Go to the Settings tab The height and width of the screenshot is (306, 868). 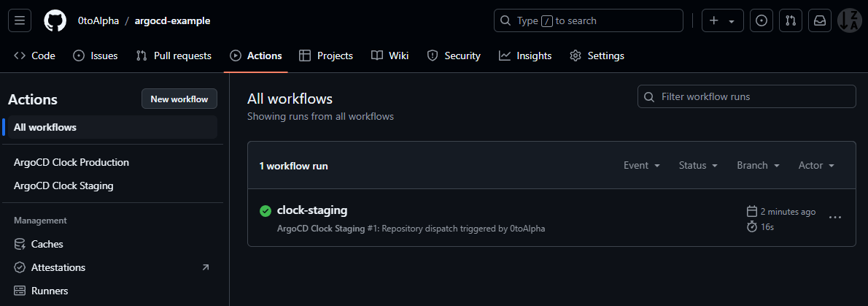597,56
